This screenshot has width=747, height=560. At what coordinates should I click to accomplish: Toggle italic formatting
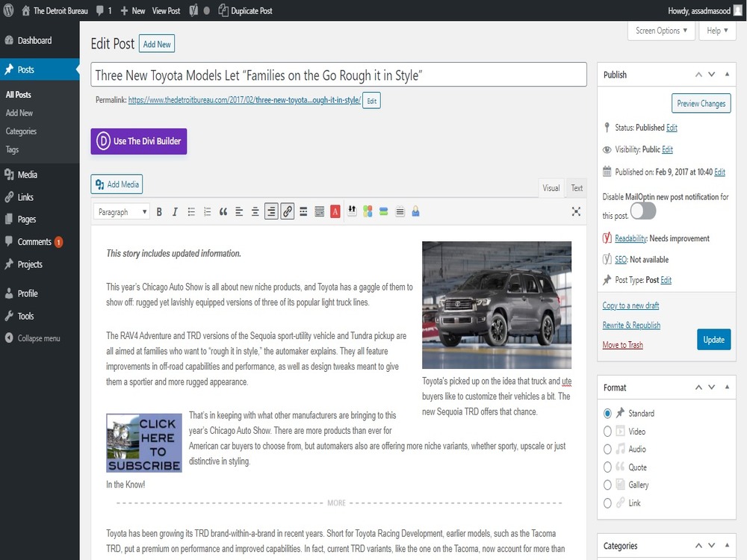click(x=175, y=212)
